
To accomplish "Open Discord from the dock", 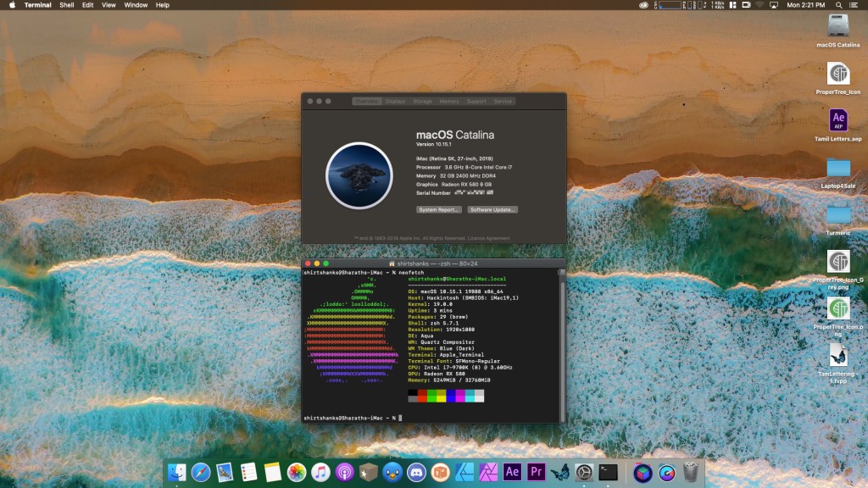I will point(416,473).
